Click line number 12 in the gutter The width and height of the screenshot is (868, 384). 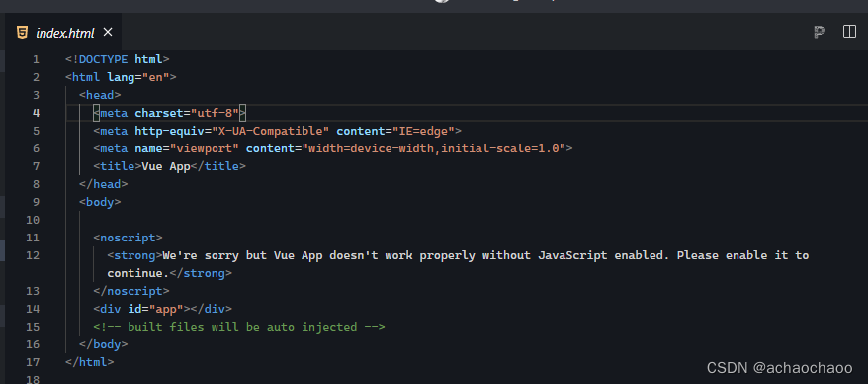[x=33, y=255]
